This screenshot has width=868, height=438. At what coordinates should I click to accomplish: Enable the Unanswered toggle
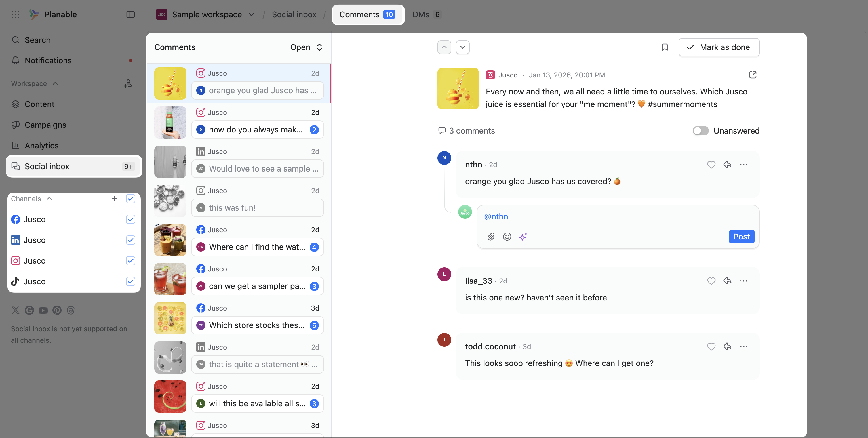[x=700, y=131]
